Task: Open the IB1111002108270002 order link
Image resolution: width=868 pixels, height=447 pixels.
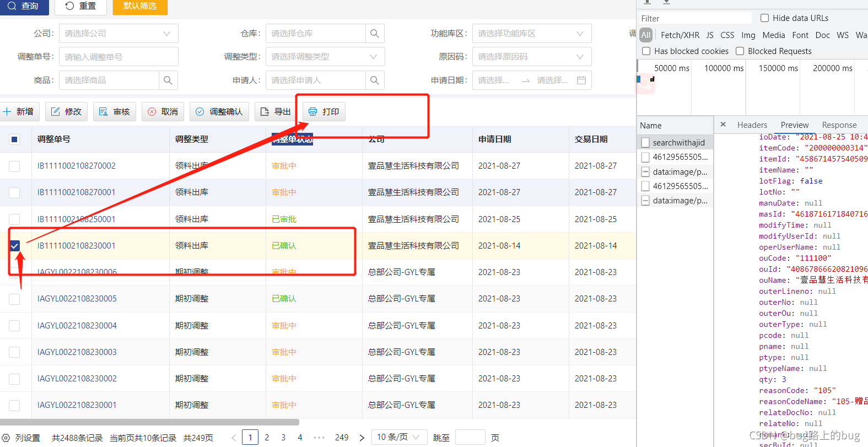Action: 77,166
